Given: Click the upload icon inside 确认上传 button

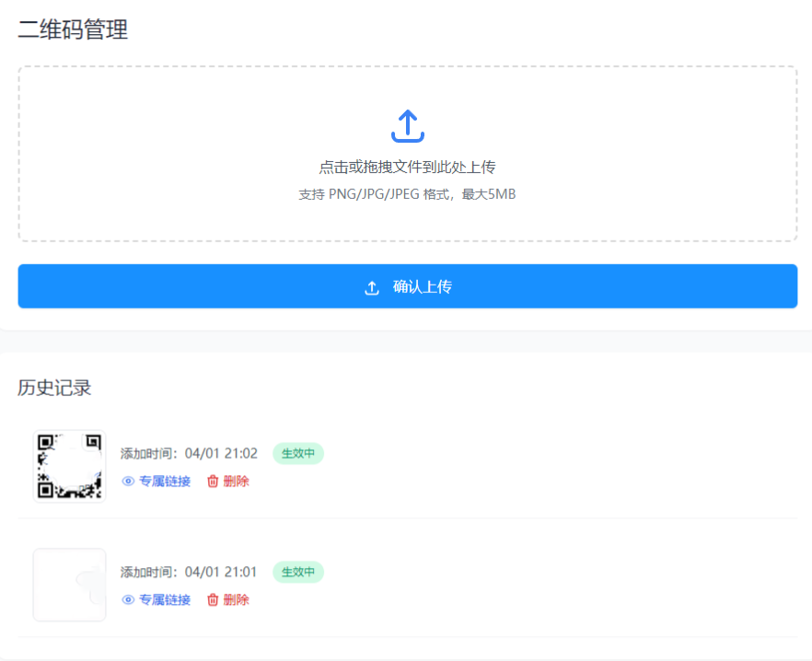Looking at the screenshot, I should pyautogui.click(x=371, y=286).
